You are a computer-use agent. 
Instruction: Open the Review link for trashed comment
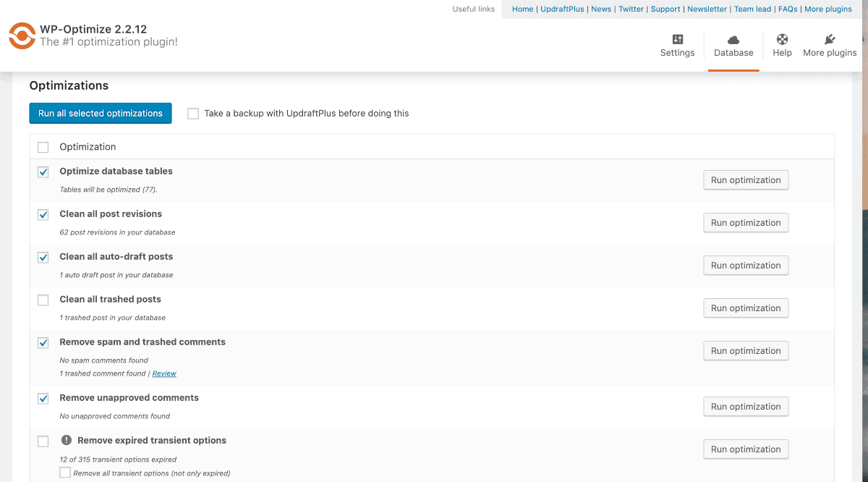(164, 373)
